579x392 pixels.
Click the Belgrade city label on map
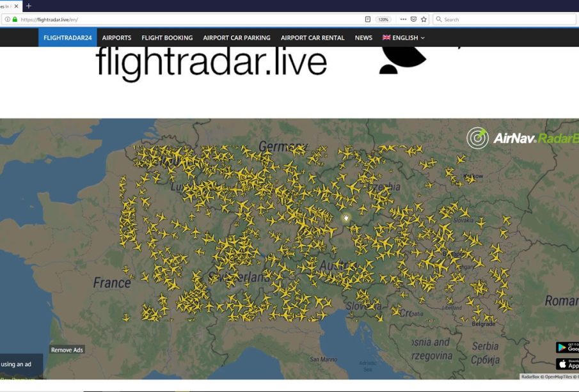484,324
